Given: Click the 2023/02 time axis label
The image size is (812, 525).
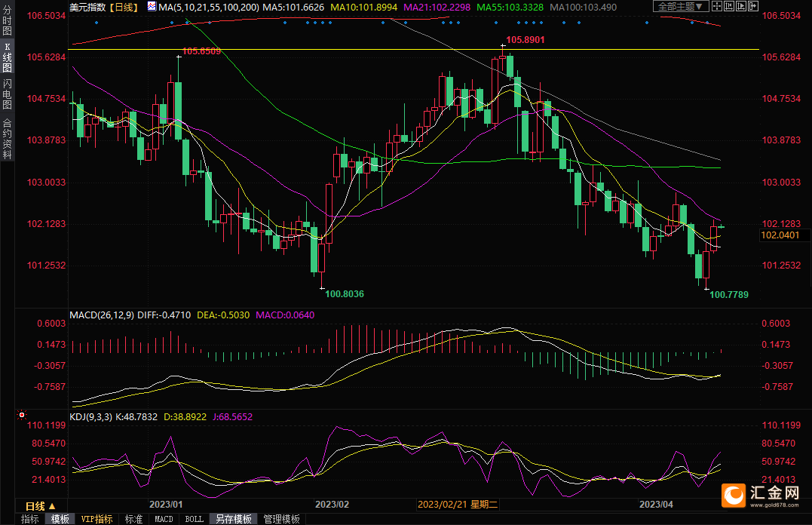Looking at the screenshot, I should click(x=332, y=505).
